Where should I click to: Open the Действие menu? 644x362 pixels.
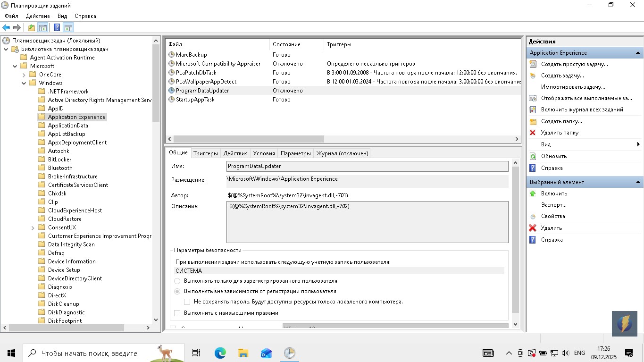tap(38, 16)
